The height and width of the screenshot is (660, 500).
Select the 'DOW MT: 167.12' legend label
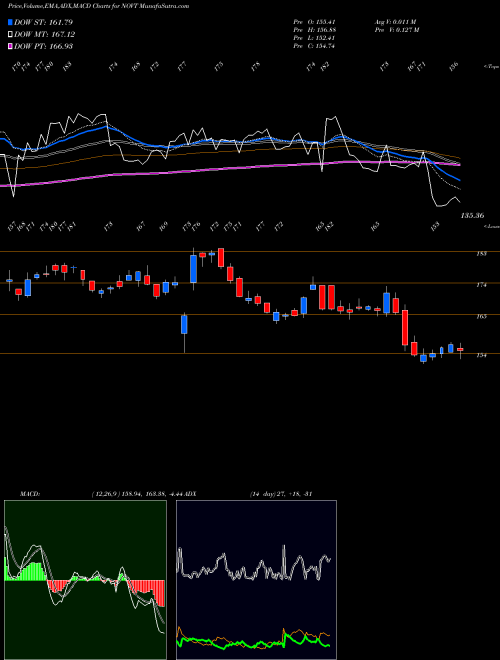tap(45, 34)
